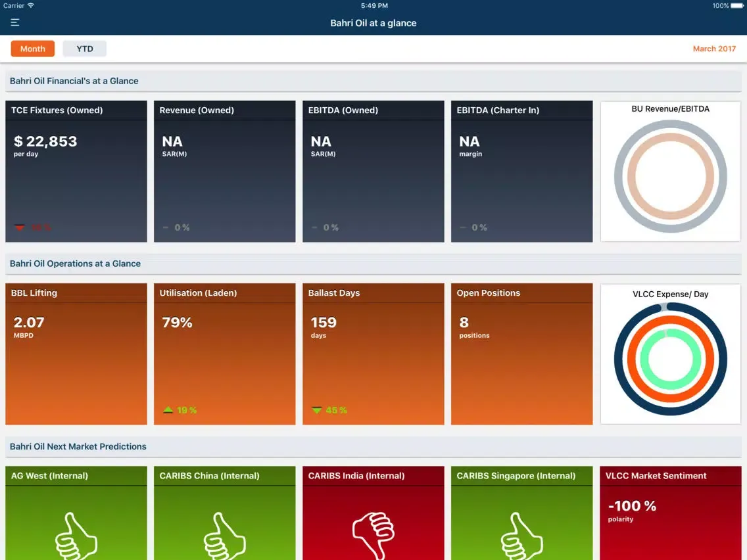Click the 2.07 MBPD value
747x560 pixels.
click(x=28, y=323)
